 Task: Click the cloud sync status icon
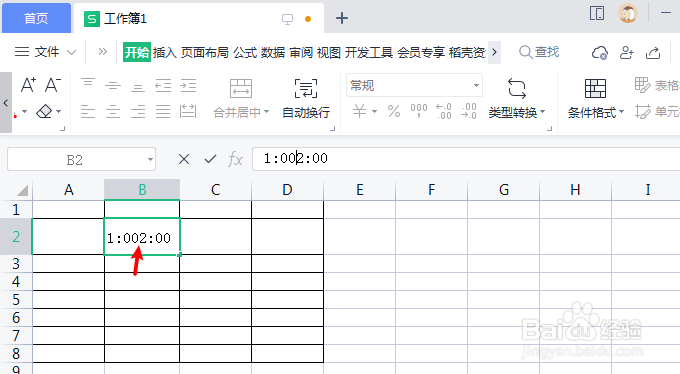coord(600,53)
